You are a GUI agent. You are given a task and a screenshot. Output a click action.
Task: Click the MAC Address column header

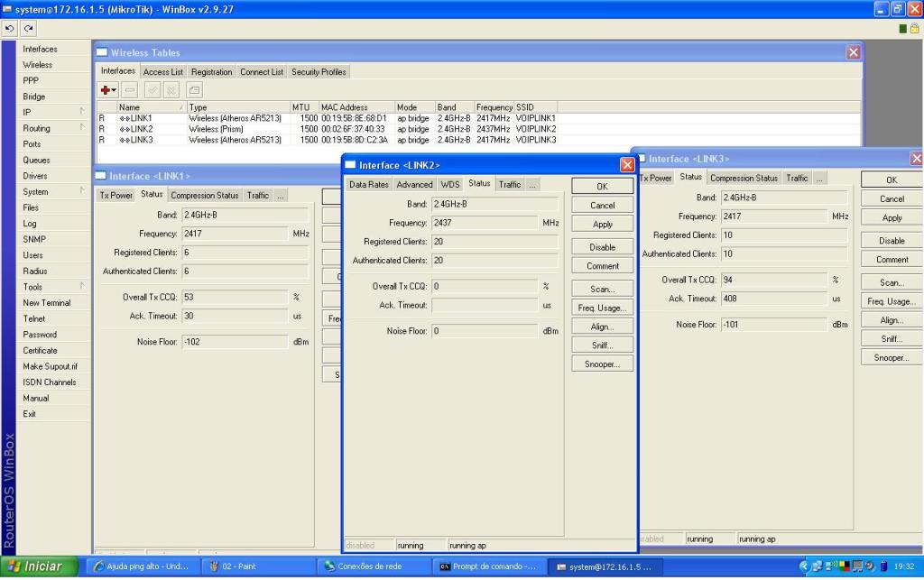356,107
